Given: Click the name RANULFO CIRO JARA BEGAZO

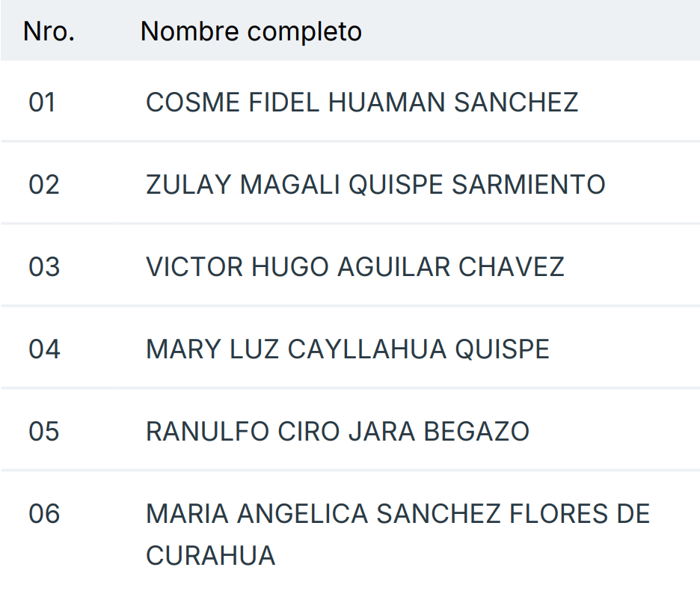Looking at the screenshot, I should pos(337,432).
